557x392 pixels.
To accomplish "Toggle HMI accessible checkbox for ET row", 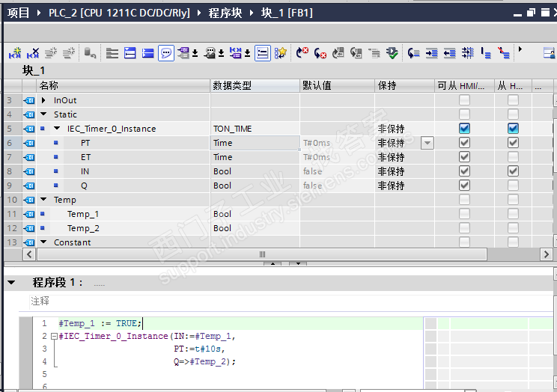I will point(464,157).
